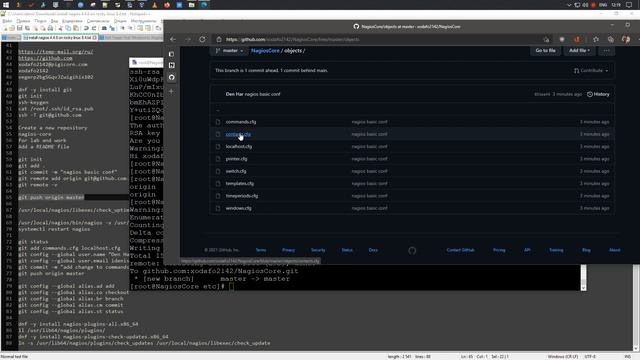Viewport: 640px width, 360px height.
Task: Click Undo icon in Notepad++ toolbar
Action: pos(86,28)
